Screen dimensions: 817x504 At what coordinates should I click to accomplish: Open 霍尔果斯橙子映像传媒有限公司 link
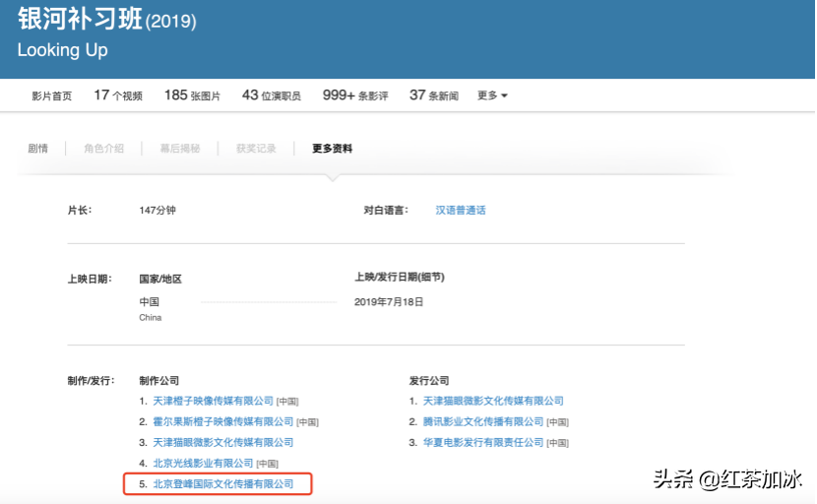(223, 421)
